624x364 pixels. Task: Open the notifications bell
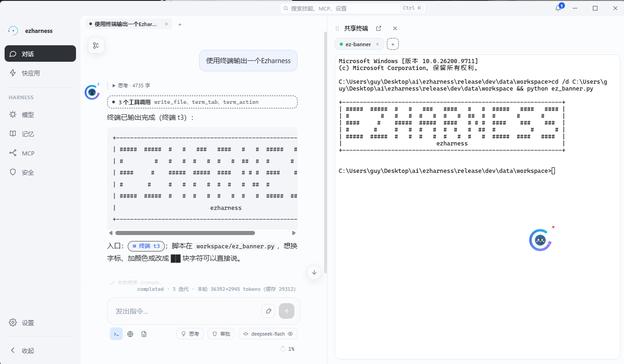point(558,8)
